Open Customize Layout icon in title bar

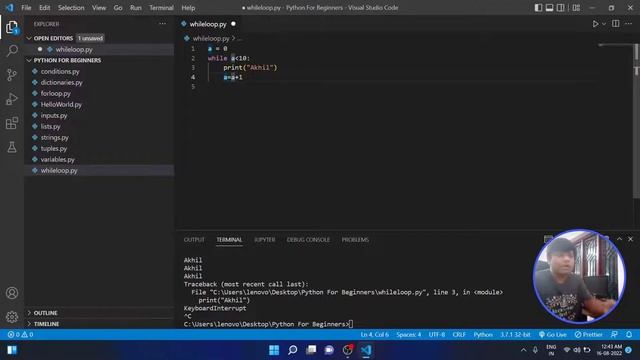pos(576,8)
